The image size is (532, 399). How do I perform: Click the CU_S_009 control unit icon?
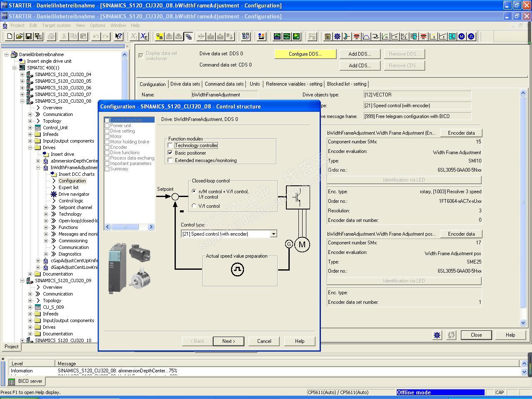click(38, 307)
